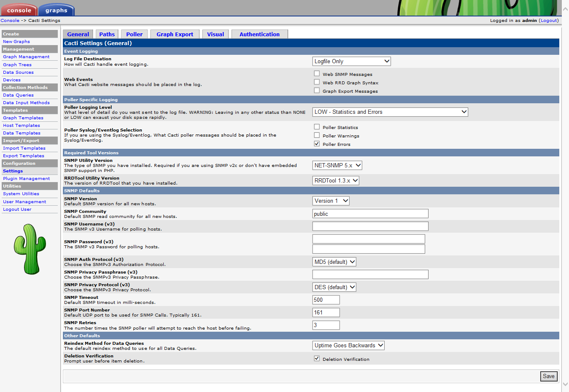Open New Graphs in sidebar
This screenshot has width=569, height=392.
16,42
